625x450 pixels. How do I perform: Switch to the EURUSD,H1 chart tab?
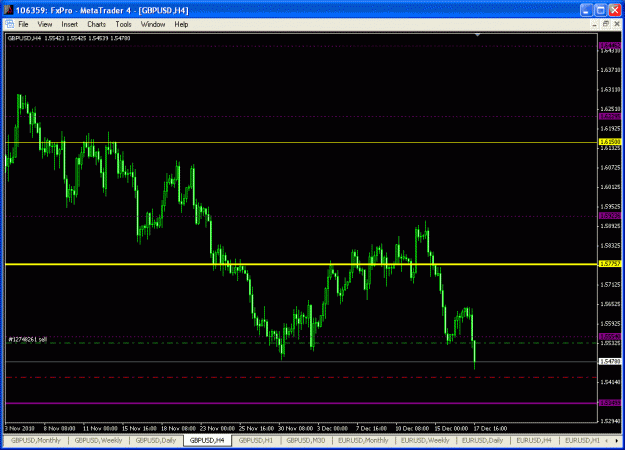pos(582,440)
